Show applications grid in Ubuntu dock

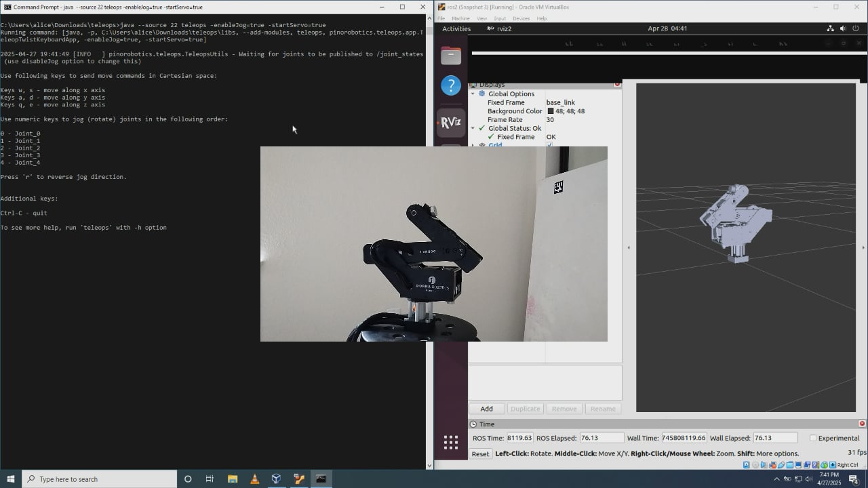[451, 443]
